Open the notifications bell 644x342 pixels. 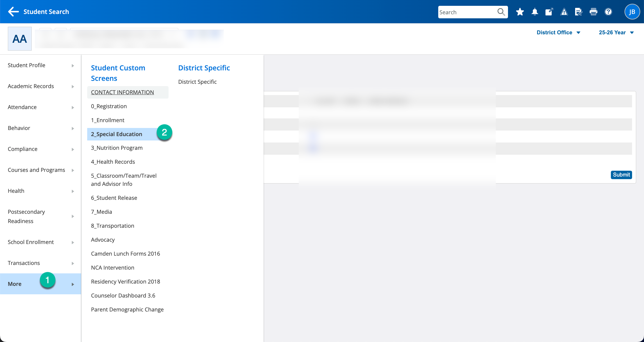(535, 12)
